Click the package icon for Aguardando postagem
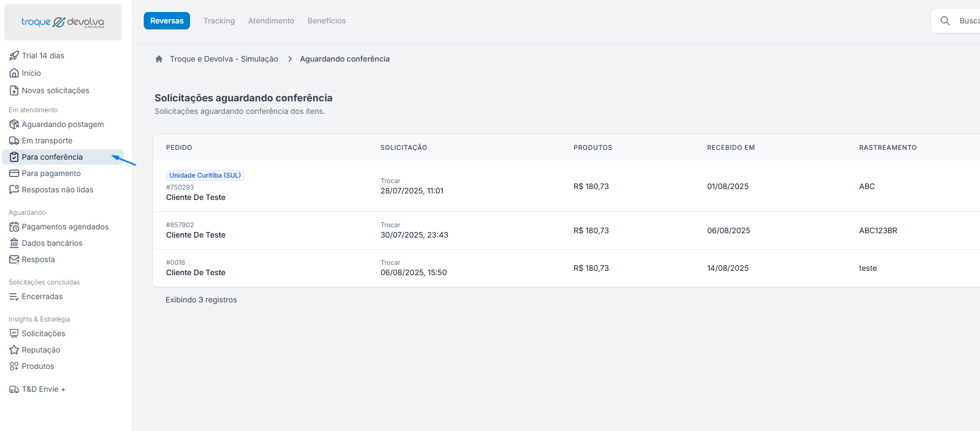The image size is (980, 431). coord(14,124)
